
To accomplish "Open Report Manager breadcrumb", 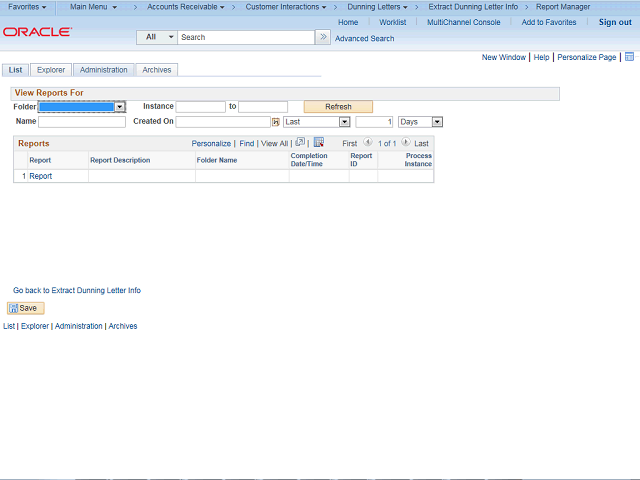I will (563, 7).
